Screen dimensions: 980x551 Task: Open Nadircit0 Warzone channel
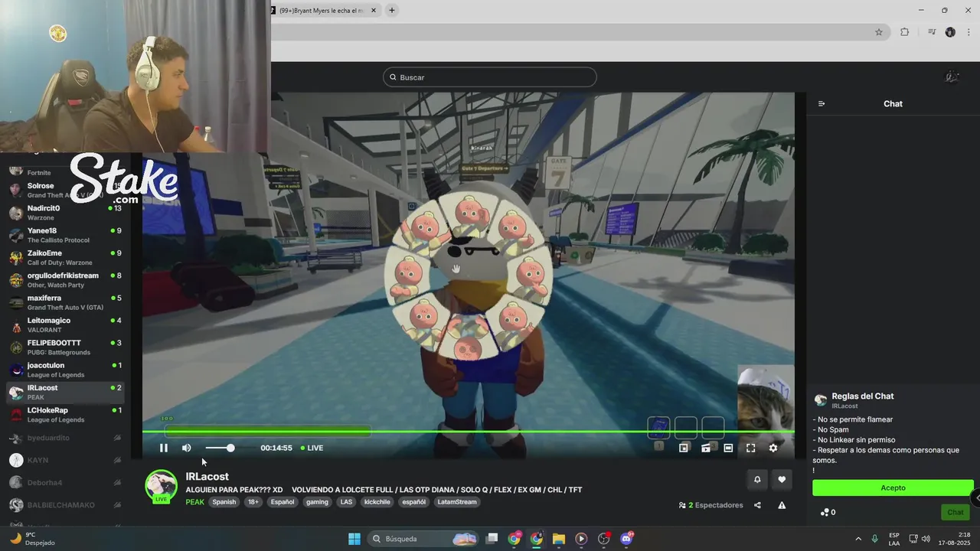point(65,213)
